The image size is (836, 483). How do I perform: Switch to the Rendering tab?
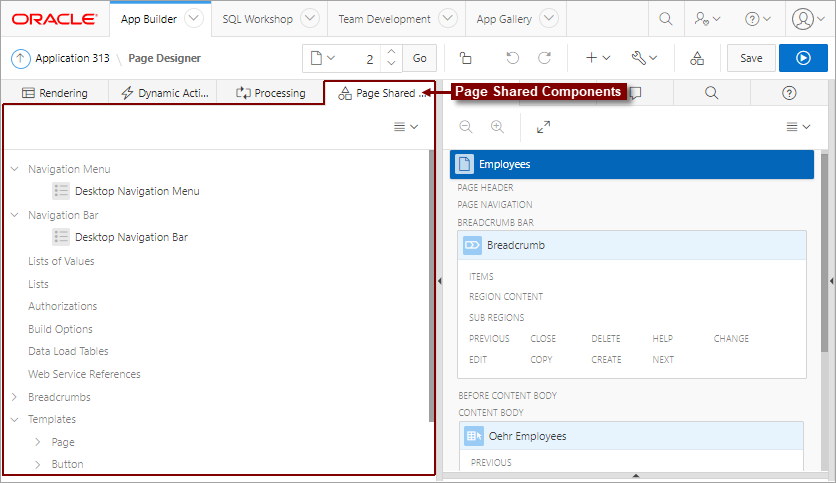[55, 93]
